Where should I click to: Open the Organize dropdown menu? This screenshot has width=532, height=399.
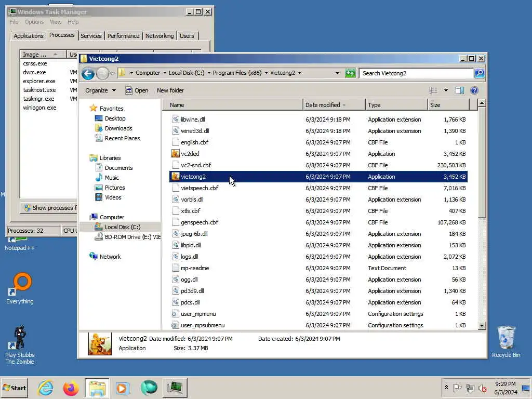coord(100,90)
